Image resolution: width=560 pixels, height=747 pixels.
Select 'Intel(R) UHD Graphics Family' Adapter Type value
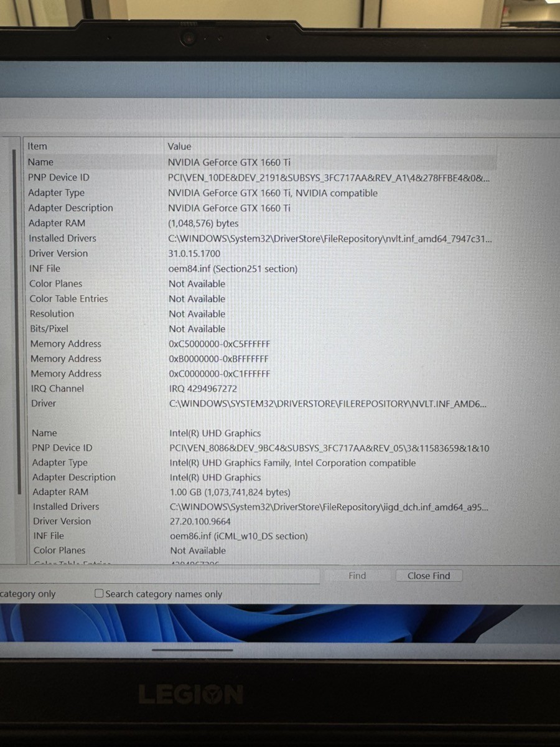click(x=292, y=463)
